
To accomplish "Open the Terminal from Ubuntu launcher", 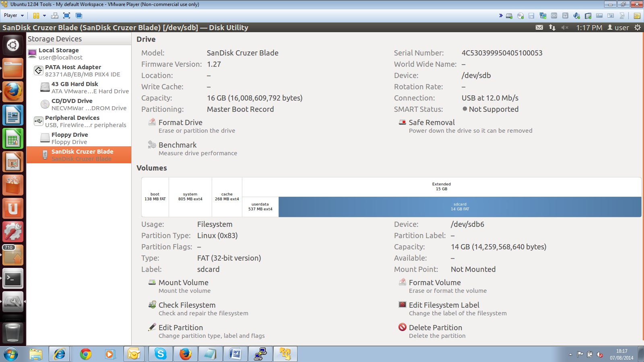I will pos(13,279).
